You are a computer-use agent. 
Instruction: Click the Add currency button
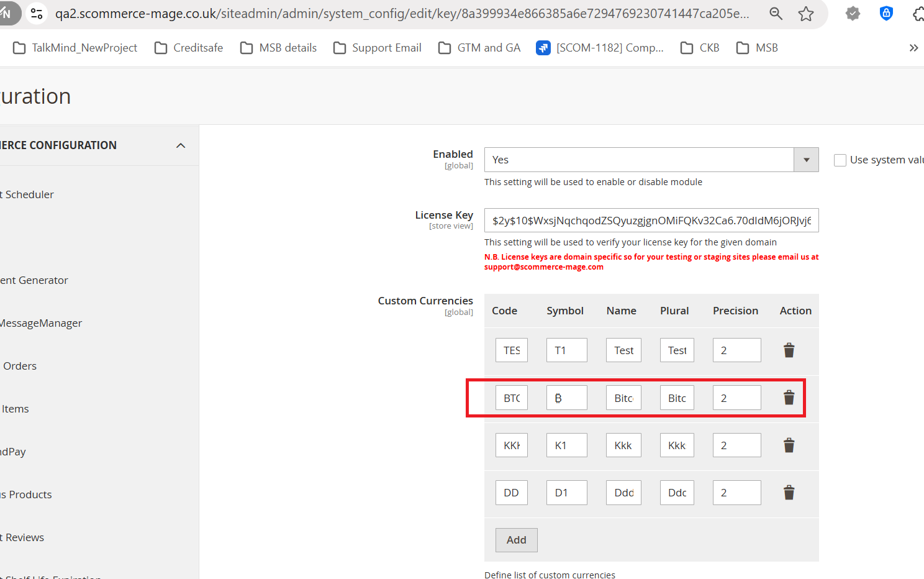(516, 540)
